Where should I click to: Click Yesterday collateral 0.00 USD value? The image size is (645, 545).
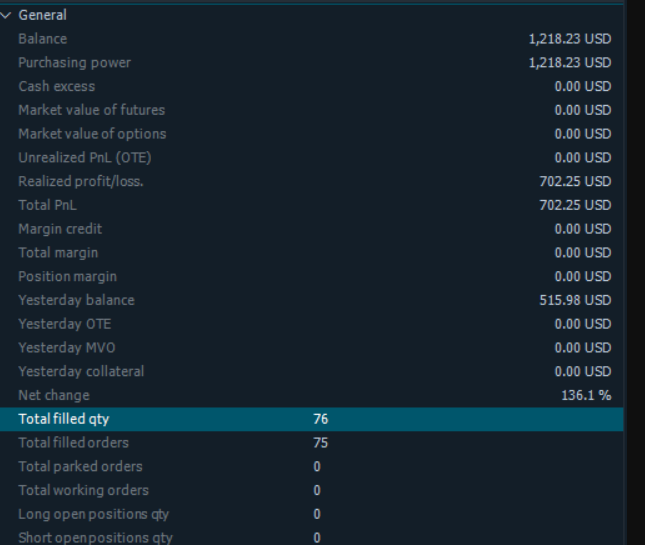click(583, 371)
